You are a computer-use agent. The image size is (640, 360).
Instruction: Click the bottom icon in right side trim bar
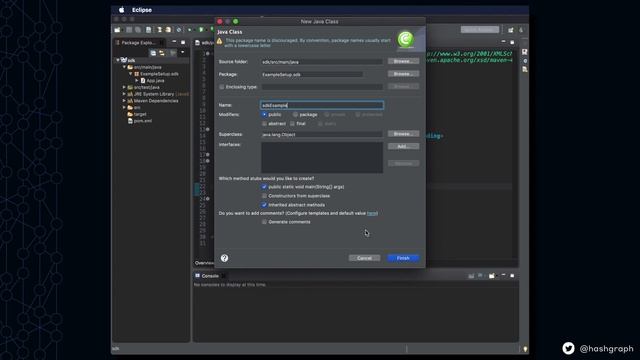pos(524,69)
